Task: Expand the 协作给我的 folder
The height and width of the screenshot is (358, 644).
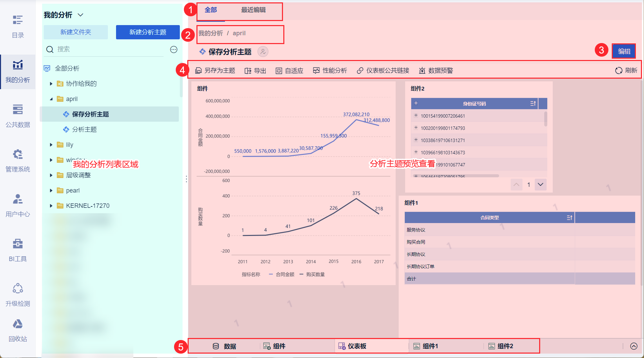Action: [51, 84]
